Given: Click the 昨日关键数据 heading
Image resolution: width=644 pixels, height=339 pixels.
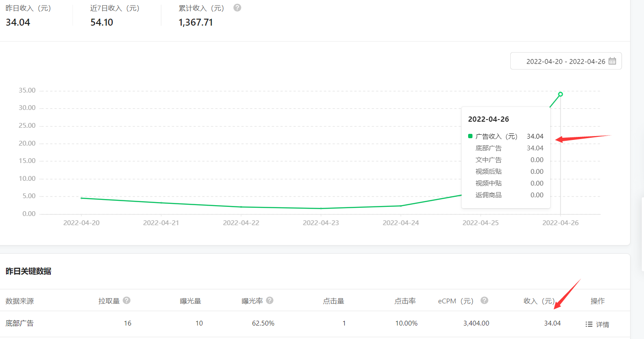Looking at the screenshot, I should [28, 271].
